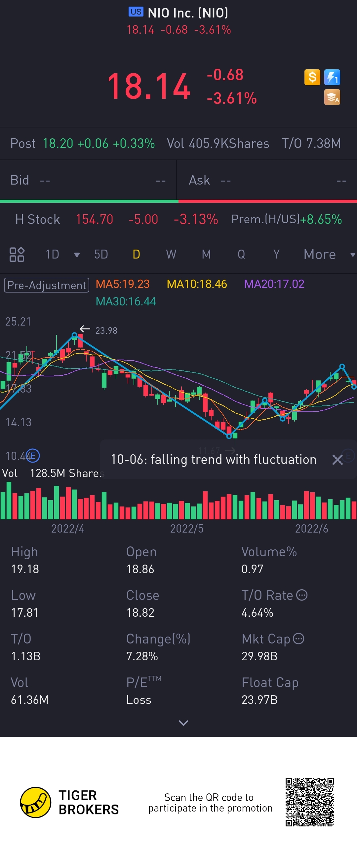Tap the blue E earnings marker
This screenshot has height=868, width=357.
click(x=33, y=456)
